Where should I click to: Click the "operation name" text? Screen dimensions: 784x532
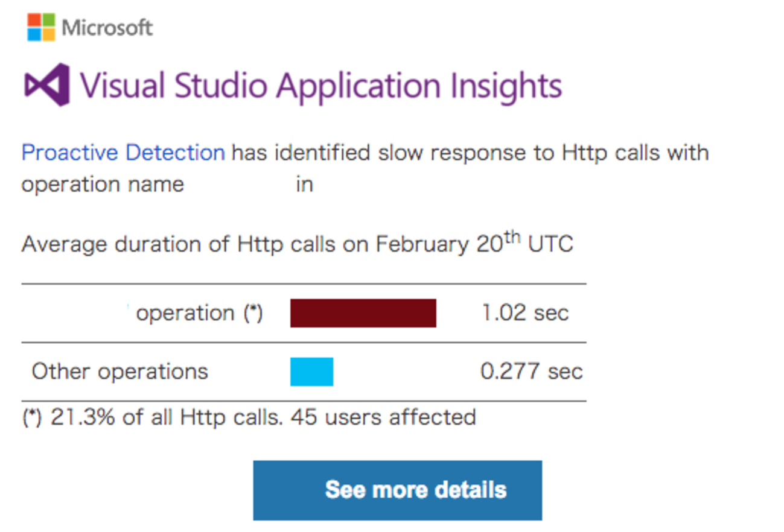[103, 184]
